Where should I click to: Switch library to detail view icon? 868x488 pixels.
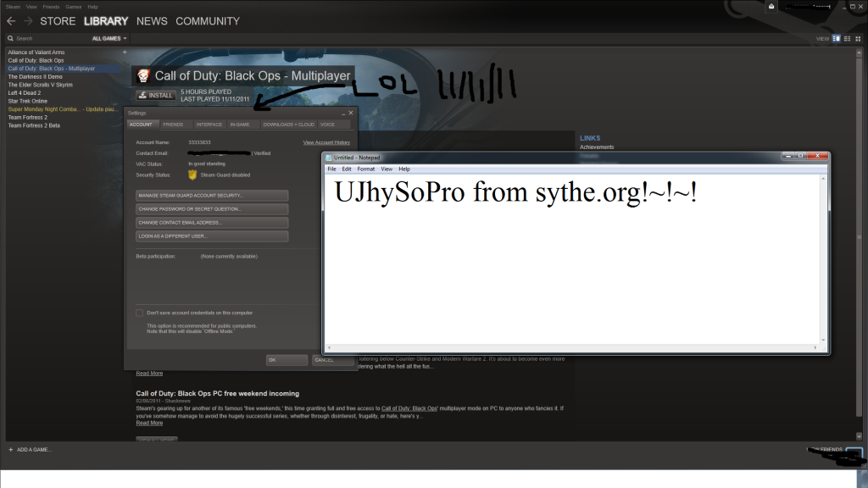pyautogui.click(x=836, y=39)
